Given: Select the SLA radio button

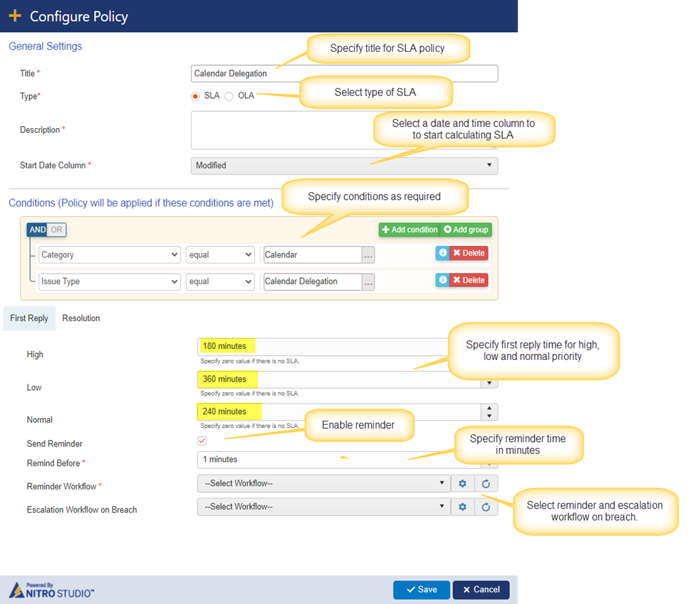Looking at the screenshot, I should 195,96.
